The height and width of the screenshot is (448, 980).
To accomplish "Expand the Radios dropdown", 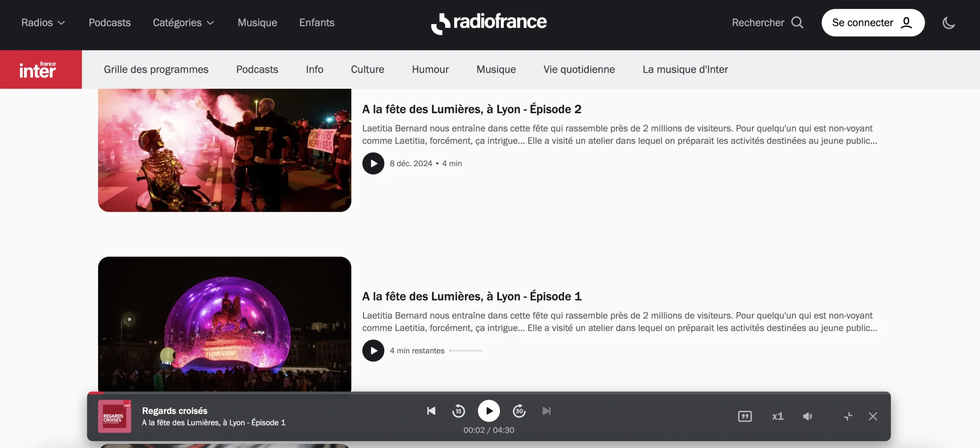I will pos(43,23).
